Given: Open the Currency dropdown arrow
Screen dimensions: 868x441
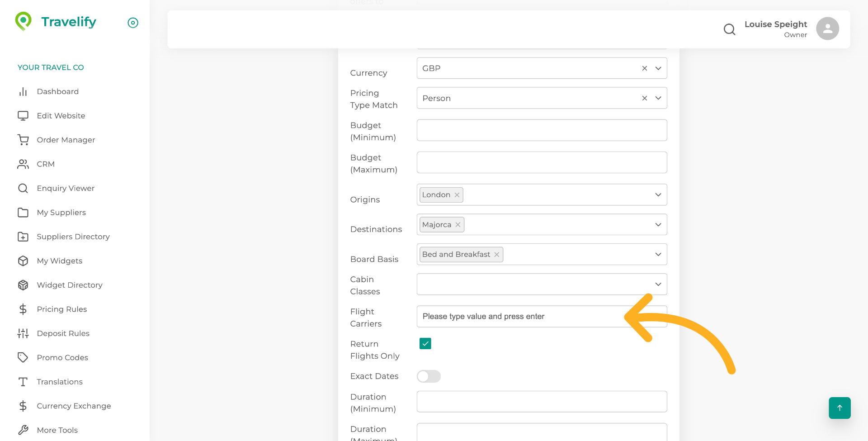Looking at the screenshot, I should click(x=658, y=68).
